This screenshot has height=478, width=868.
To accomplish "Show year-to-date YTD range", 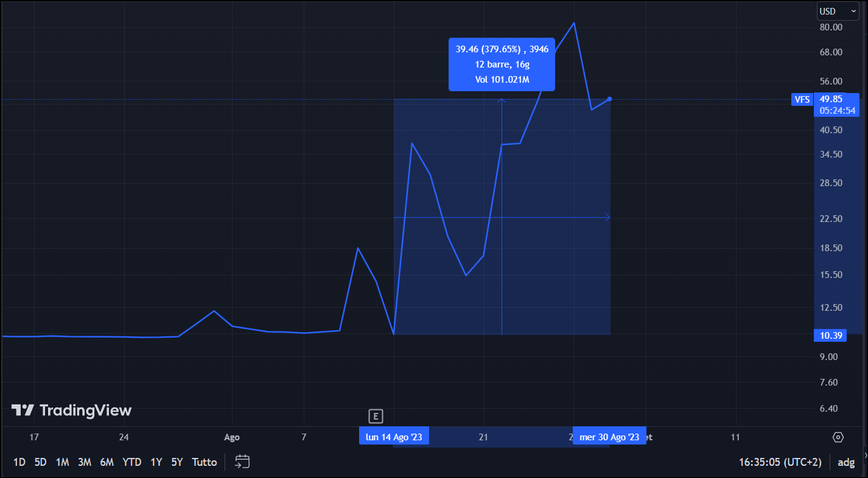I will coord(132,462).
